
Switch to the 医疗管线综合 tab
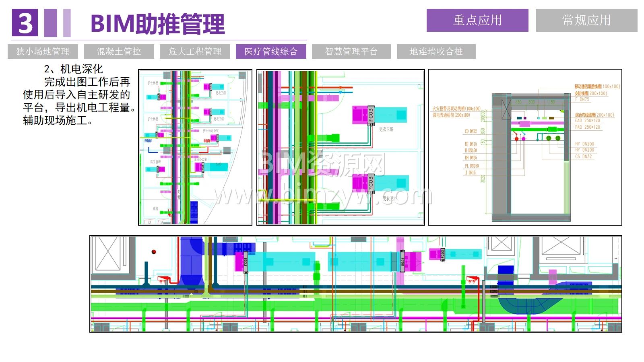pyautogui.click(x=271, y=51)
